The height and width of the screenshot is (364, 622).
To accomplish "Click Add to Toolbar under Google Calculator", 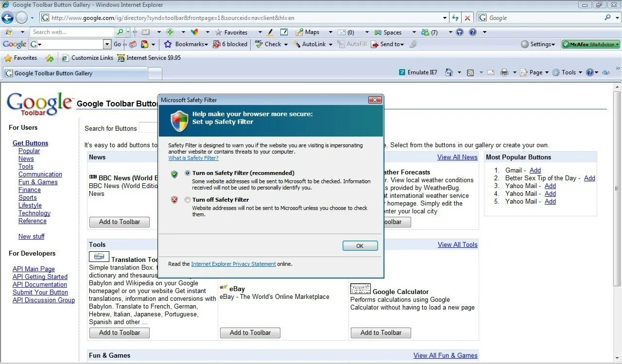I will click(x=381, y=333).
